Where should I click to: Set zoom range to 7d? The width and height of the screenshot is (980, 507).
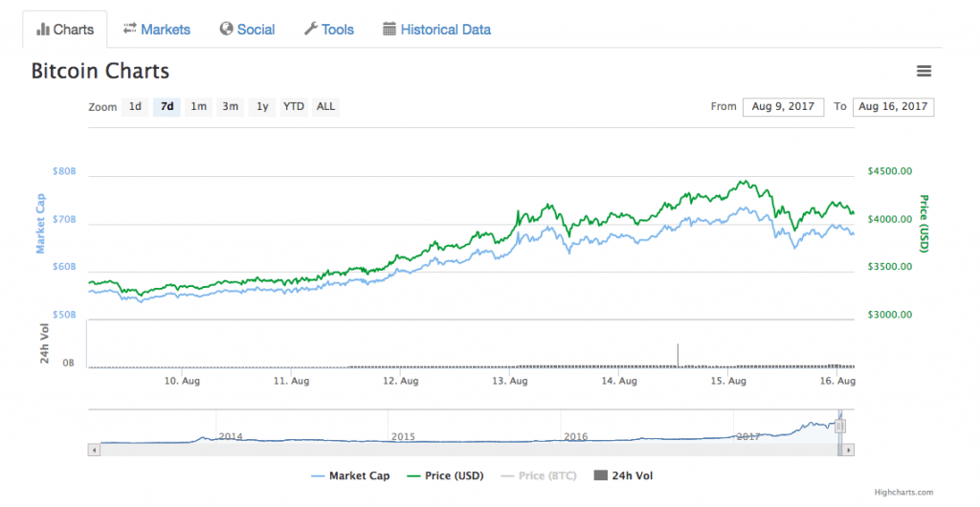(x=167, y=107)
